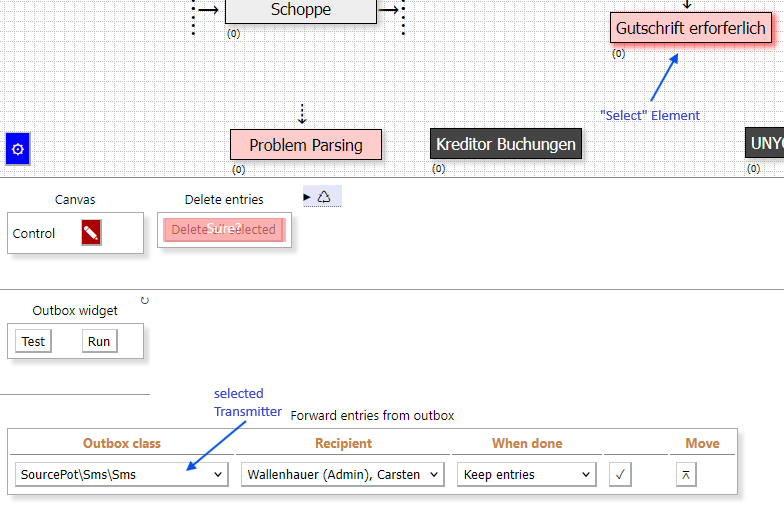The image size is (784, 507).
Task: Click the When done column header
Action: (527, 443)
